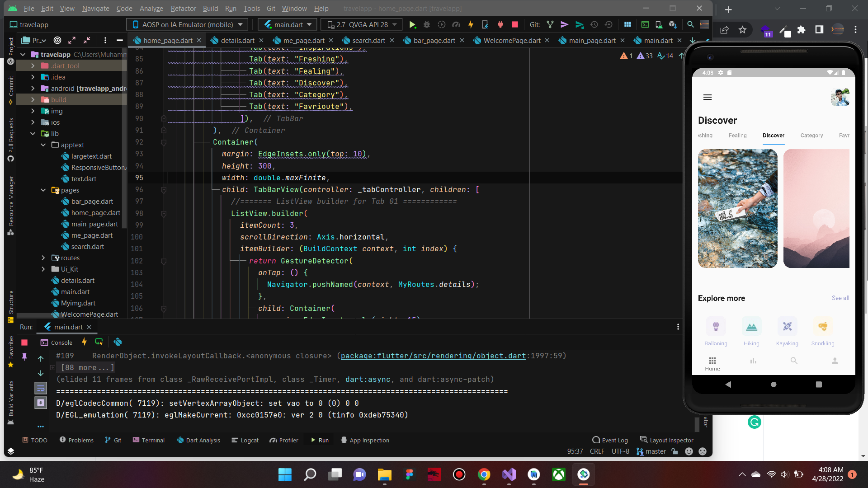Open package:flutter object.dart link in console

pos(433,356)
